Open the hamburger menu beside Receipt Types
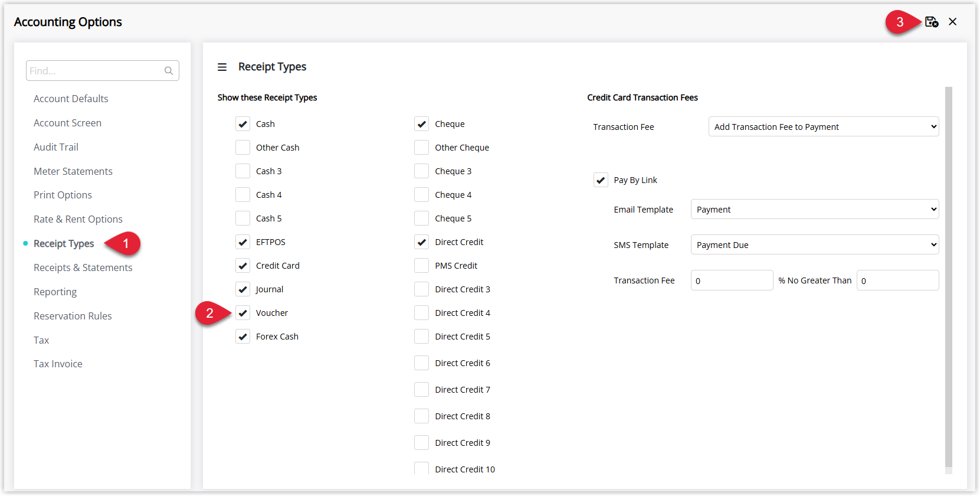980x496 pixels. click(222, 67)
